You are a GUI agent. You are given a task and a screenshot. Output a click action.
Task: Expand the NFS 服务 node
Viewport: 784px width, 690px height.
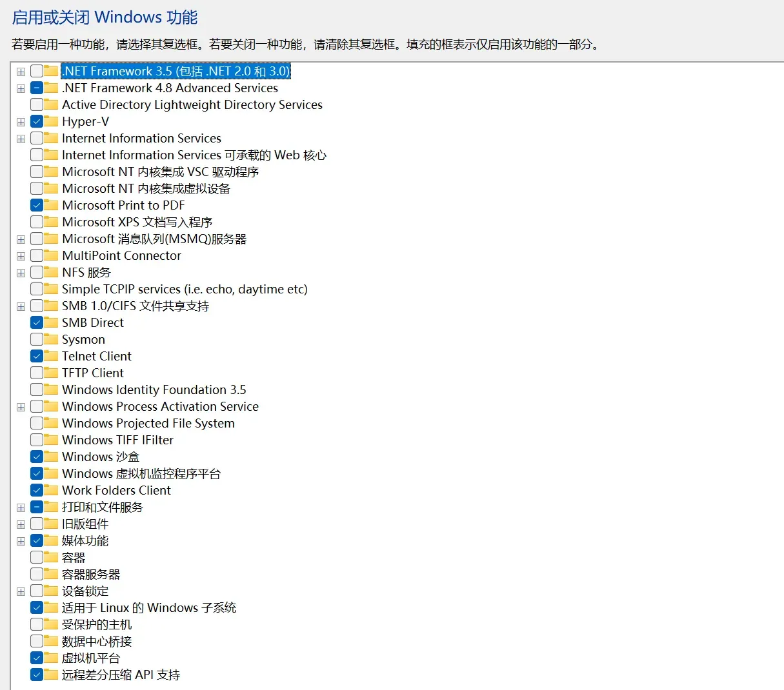[x=21, y=273]
